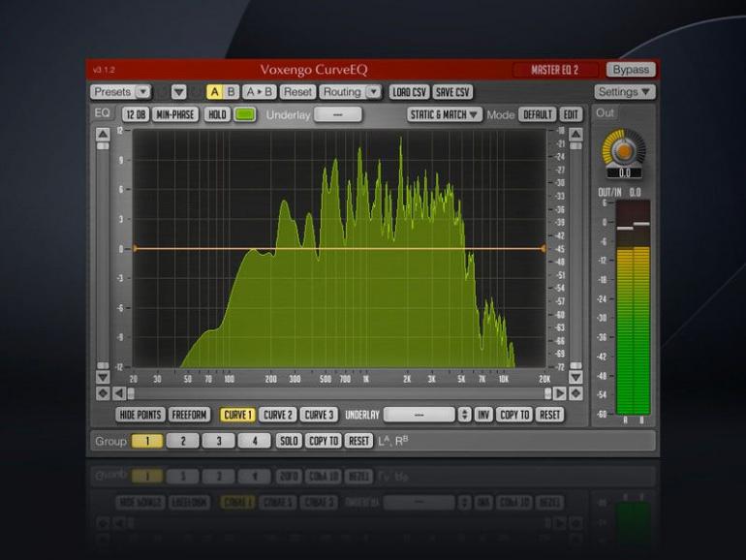Image resolution: width=746 pixels, height=560 pixels.
Task: Click the Bypass button
Action: tap(631, 70)
